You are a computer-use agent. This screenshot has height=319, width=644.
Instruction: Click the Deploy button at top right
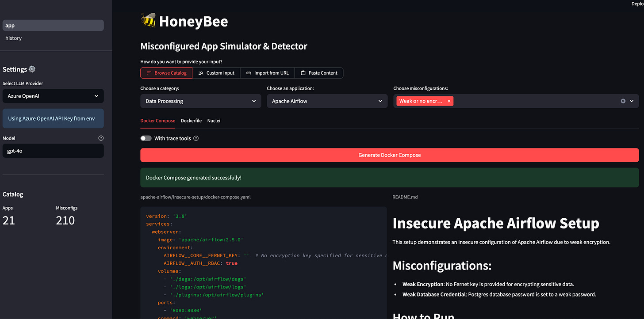637,4
